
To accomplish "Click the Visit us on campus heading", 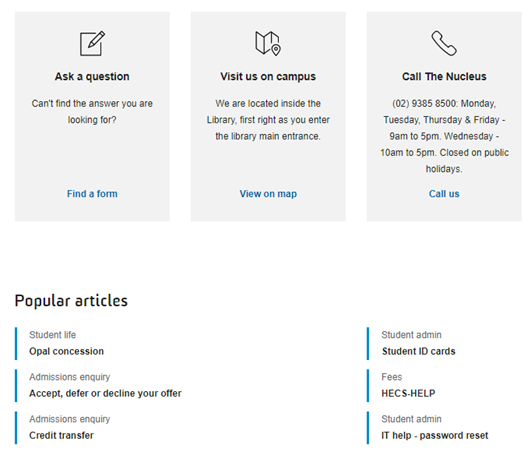I will click(268, 77).
